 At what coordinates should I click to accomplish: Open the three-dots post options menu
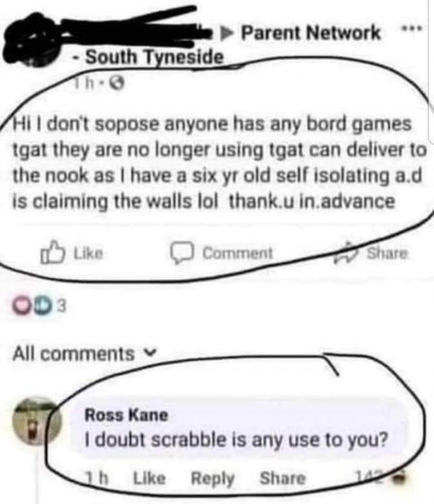[412, 28]
